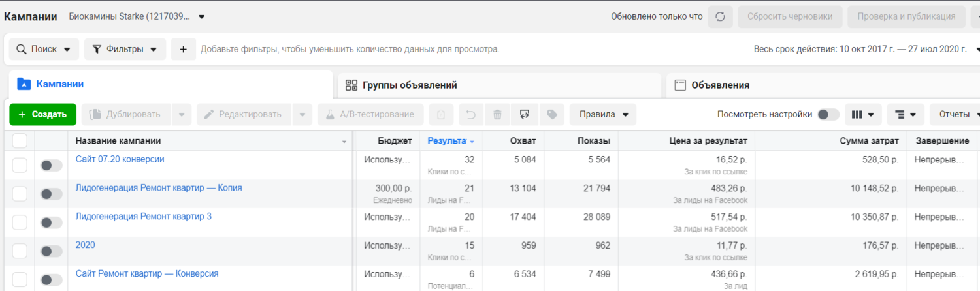Open the breakdown rows icon menu
This screenshot has width=980, height=291.
tap(906, 115)
